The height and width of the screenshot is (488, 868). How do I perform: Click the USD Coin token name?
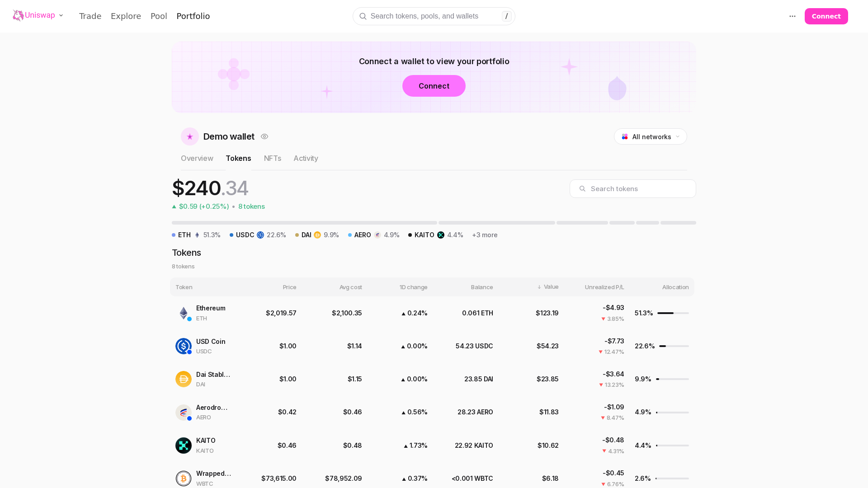pos(211,342)
